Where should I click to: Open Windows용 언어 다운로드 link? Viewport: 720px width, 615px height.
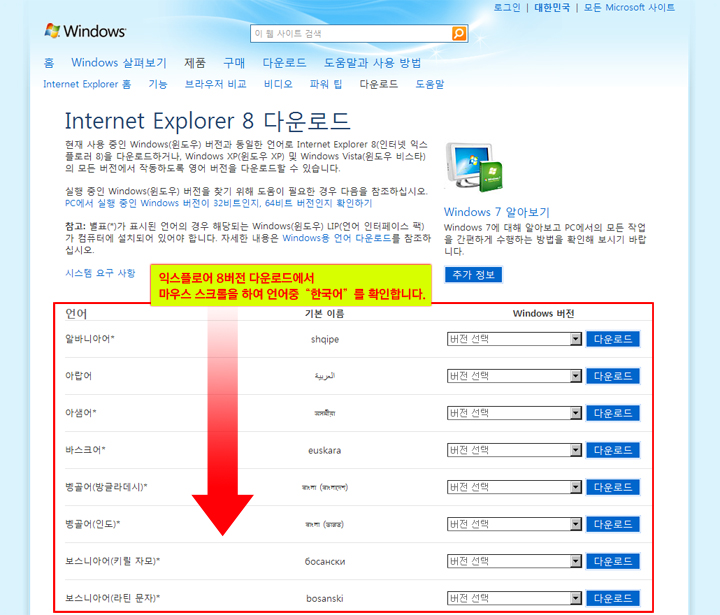337,238
